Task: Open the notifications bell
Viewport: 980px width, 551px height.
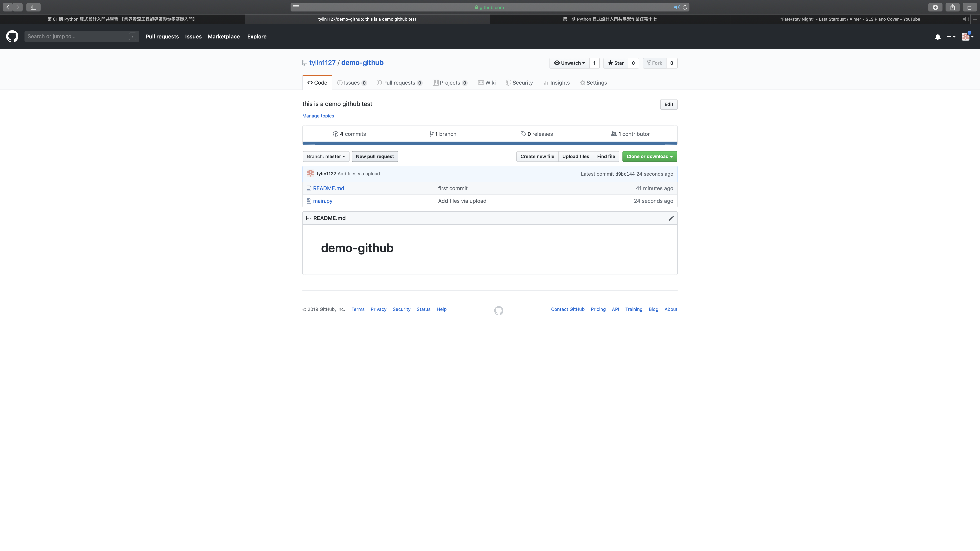Action: pyautogui.click(x=937, y=37)
